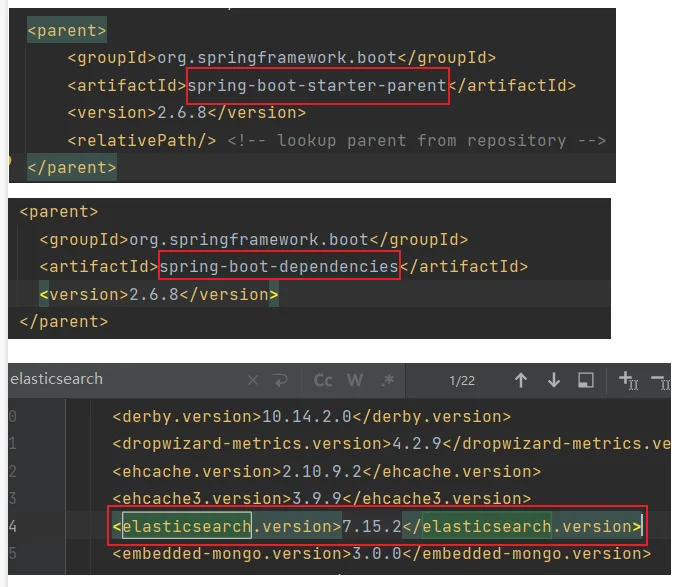Image resolution: width=679 pixels, height=587 pixels.
Task: Click closing parent tag in second snippet
Action: 64,322
